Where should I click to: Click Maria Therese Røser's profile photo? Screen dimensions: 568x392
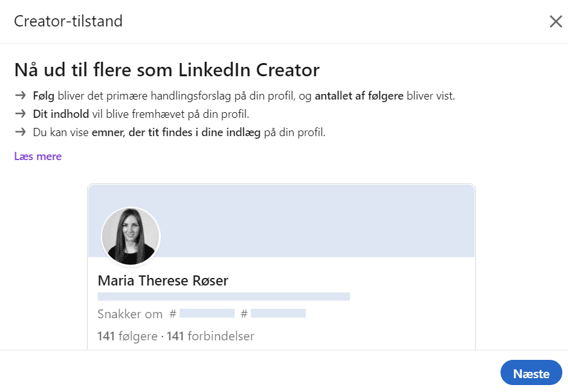(130, 236)
